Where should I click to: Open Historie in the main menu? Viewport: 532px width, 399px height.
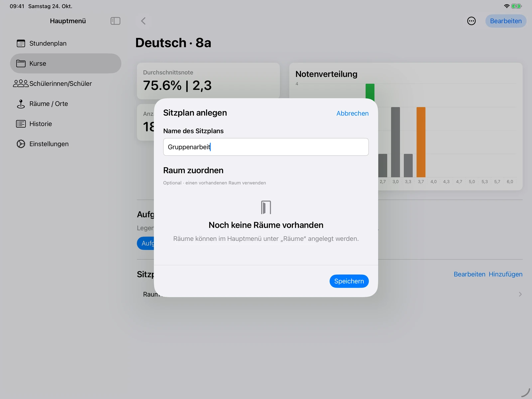pos(66,124)
